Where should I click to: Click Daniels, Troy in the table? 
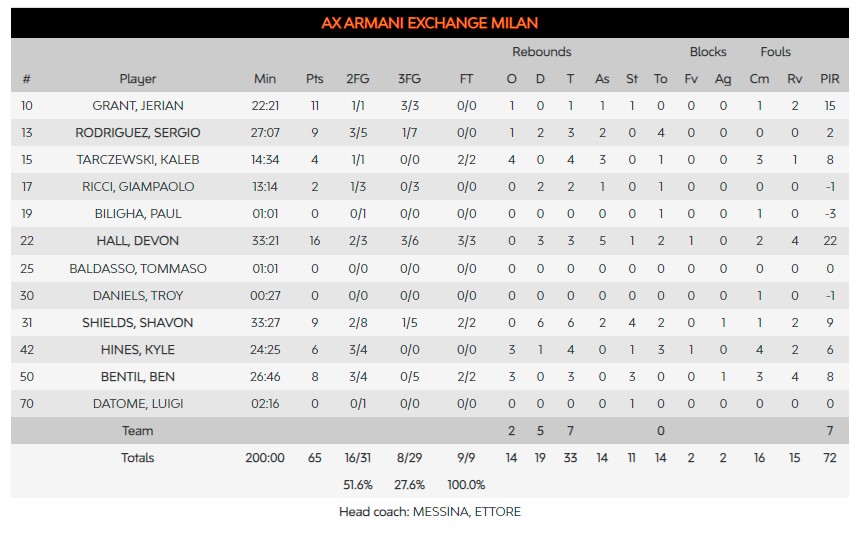click(138, 295)
